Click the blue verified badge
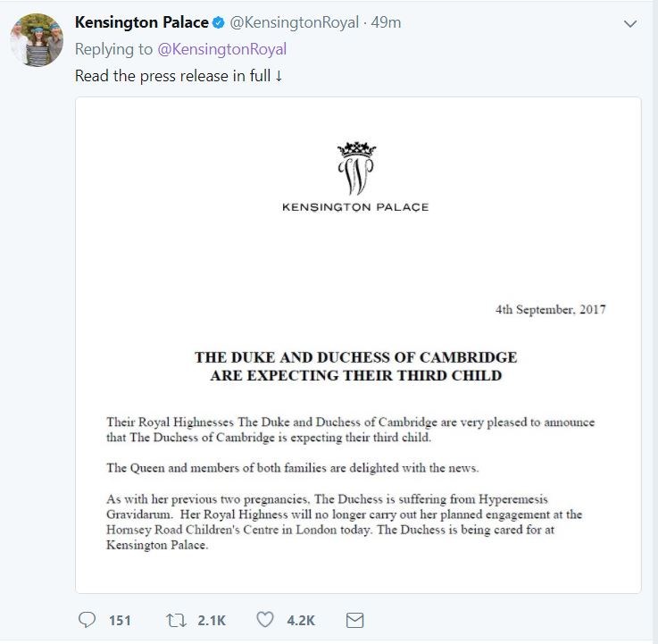 coord(219,22)
